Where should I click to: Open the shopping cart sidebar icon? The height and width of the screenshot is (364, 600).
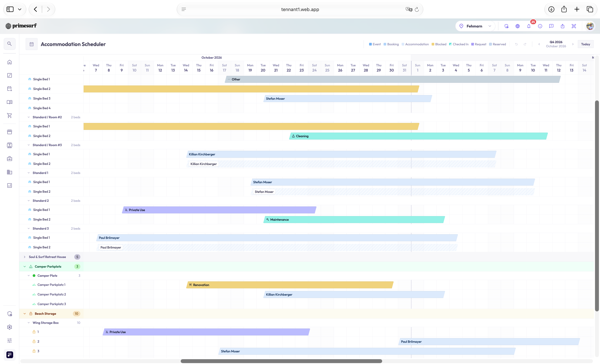click(9, 116)
